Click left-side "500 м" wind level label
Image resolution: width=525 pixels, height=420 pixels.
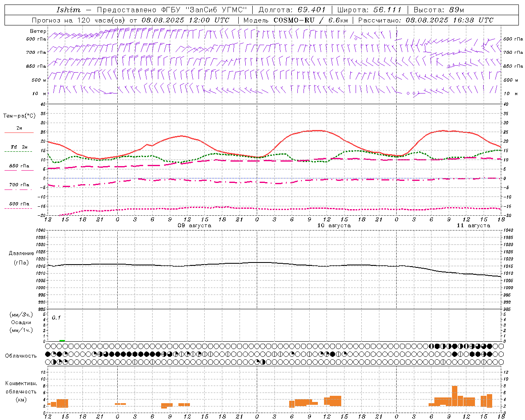(39, 80)
